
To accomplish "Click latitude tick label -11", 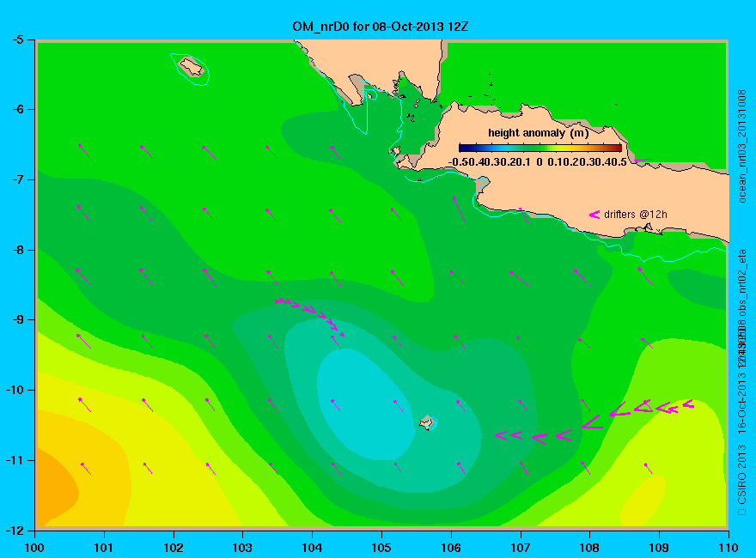I will click(x=14, y=460).
